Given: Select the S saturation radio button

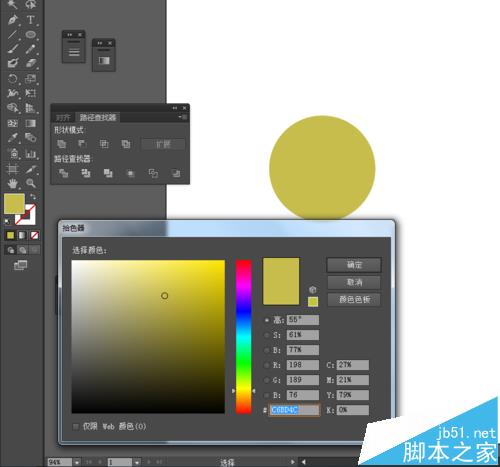Looking at the screenshot, I should tap(267, 335).
